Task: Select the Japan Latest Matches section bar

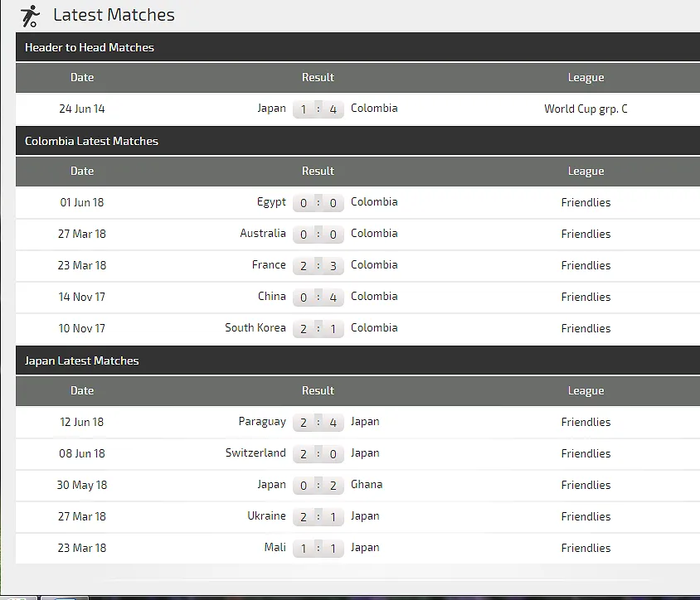Action: click(x=357, y=360)
